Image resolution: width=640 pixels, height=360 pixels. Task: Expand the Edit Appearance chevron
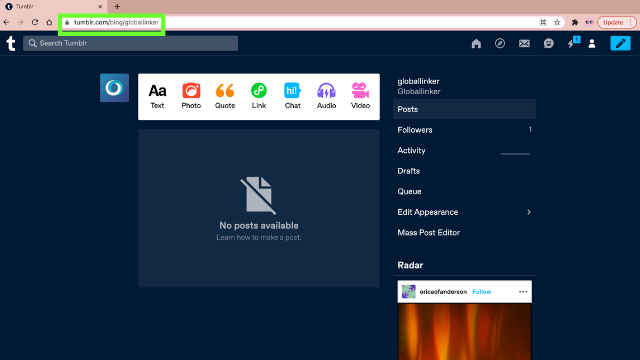pos(529,212)
